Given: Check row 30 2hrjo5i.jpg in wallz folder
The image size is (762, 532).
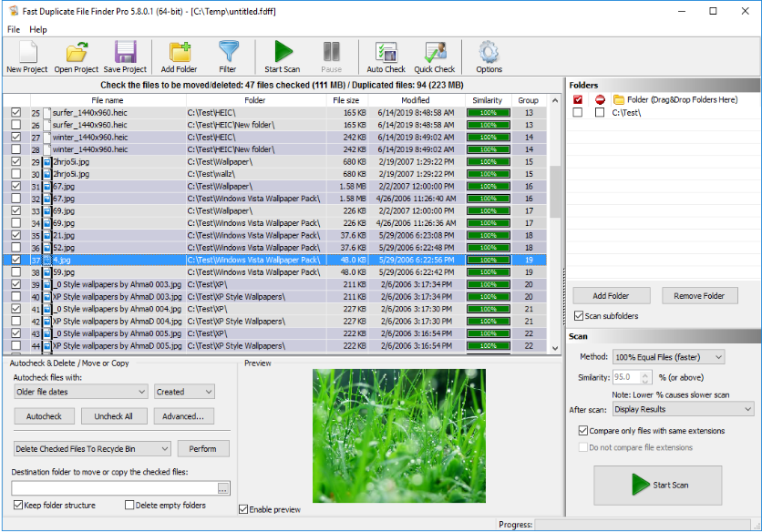Looking at the screenshot, I should pyautogui.click(x=16, y=174).
